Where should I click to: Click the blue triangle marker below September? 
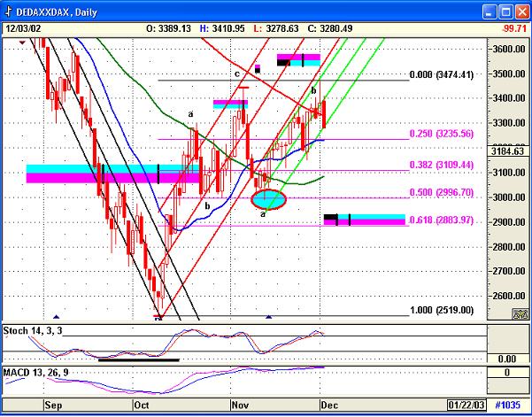click(x=57, y=317)
